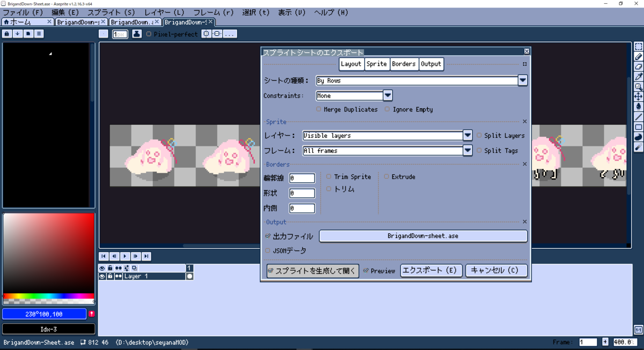
Task: Click the hue rainbow slider bar
Action: pos(48,296)
